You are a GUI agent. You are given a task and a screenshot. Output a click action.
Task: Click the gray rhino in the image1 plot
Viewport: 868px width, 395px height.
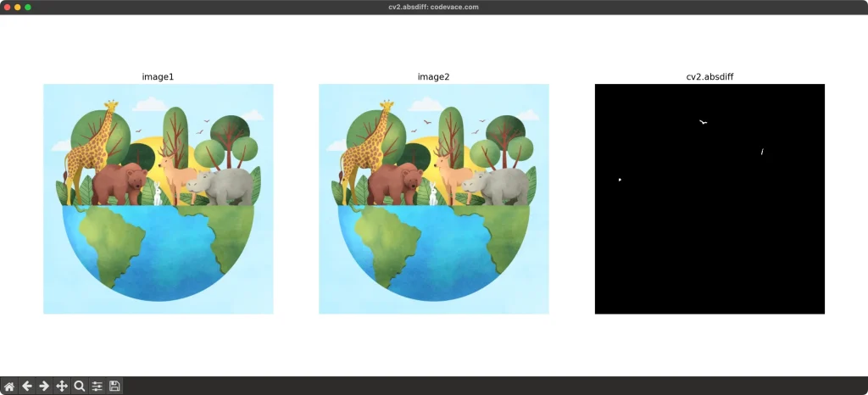point(225,185)
